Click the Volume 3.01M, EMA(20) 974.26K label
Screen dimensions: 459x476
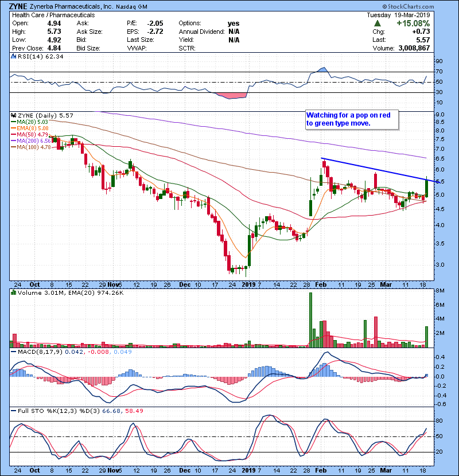point(71,292)
